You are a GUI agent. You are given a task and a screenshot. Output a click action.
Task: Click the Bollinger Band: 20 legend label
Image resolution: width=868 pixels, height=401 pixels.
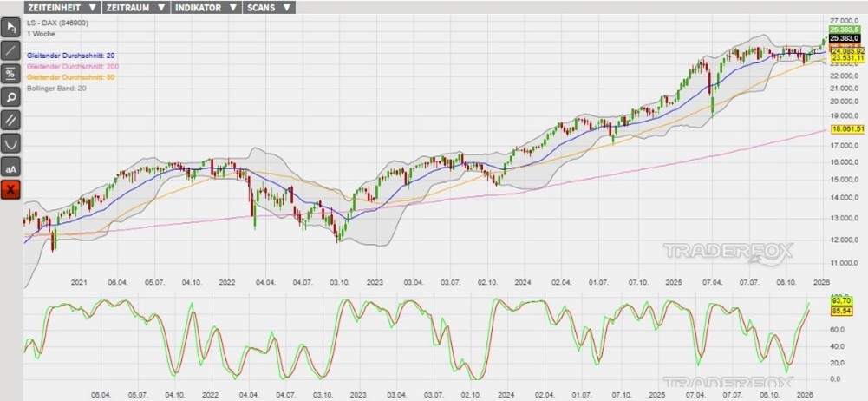tap(57, 88)
